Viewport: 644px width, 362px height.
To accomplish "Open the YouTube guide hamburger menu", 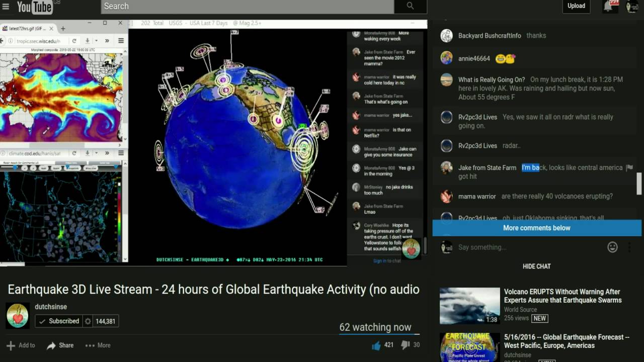I will pyautogui.click(x=6, y=7).
